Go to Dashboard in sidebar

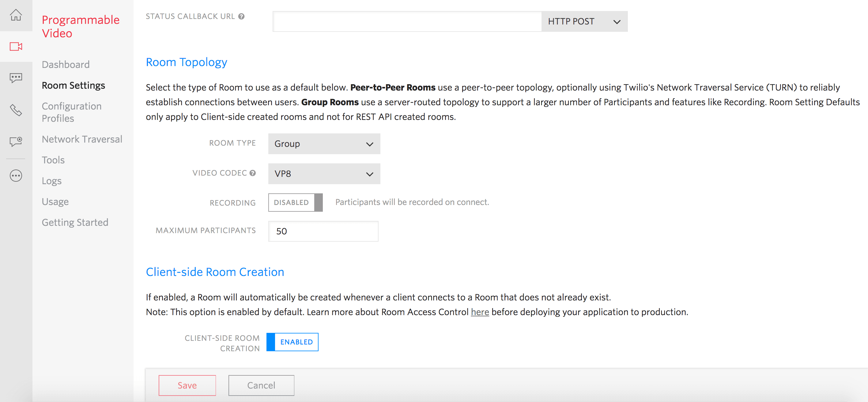point(66,65)
